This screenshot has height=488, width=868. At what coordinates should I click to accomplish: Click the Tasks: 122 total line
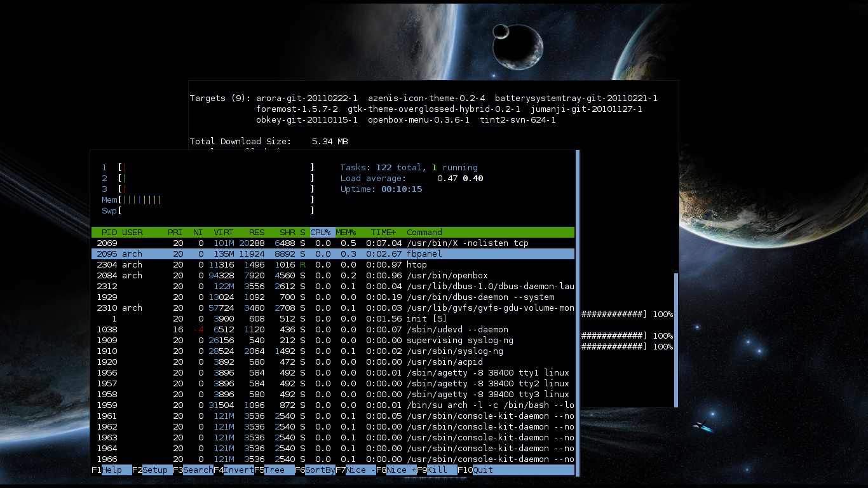click(409, 168)
